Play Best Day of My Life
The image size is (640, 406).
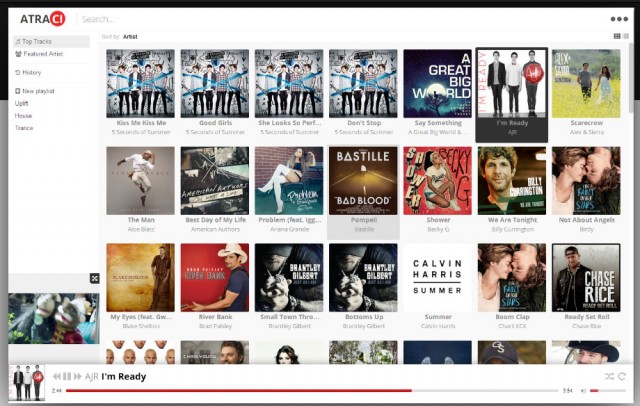[215, 181]
